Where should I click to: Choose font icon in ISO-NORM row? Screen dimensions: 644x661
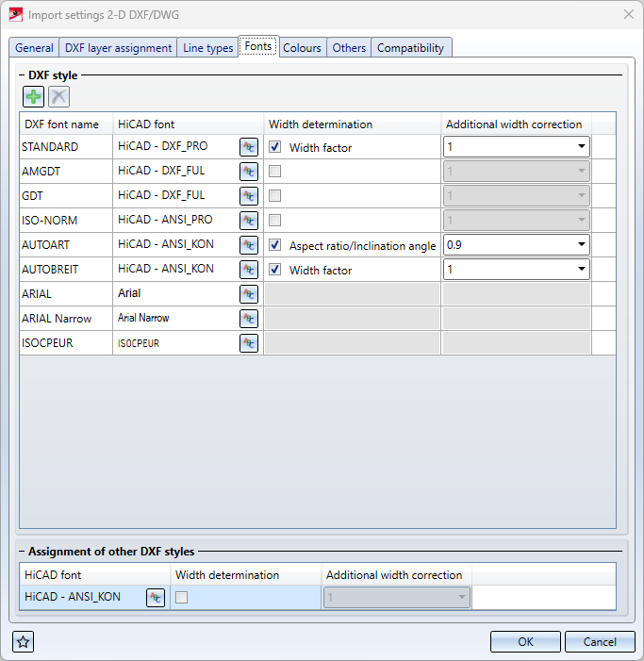click(249, 221)
